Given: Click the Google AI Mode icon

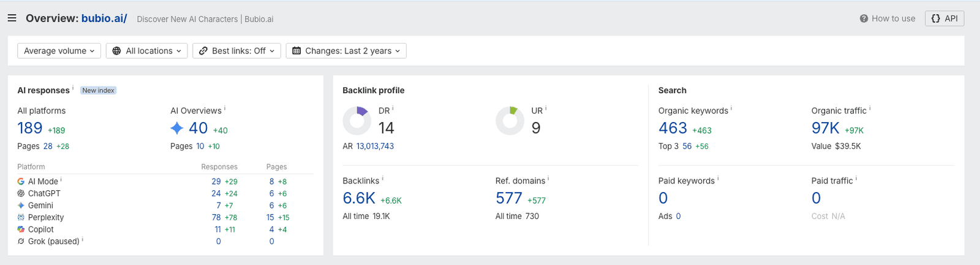Looking at the screenshot, I should (x=21, y=182).
